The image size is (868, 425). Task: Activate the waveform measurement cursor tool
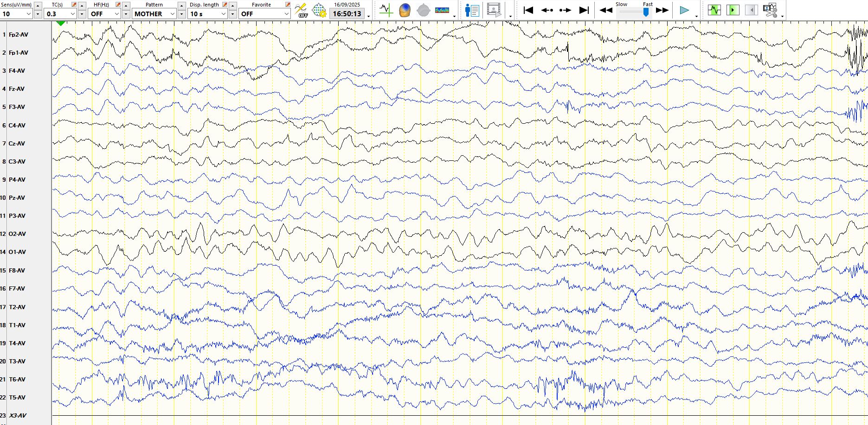click(x=386, y=10)
